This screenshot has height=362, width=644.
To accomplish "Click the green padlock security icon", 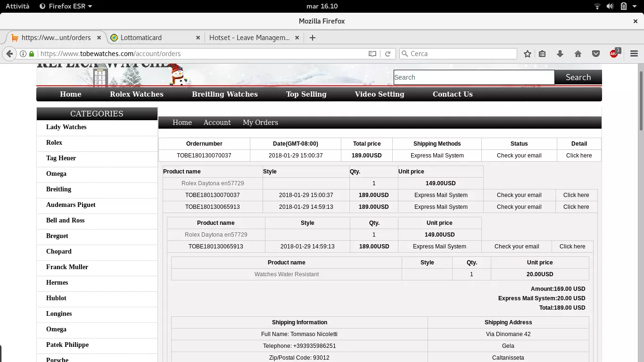I will coord(32,54).
